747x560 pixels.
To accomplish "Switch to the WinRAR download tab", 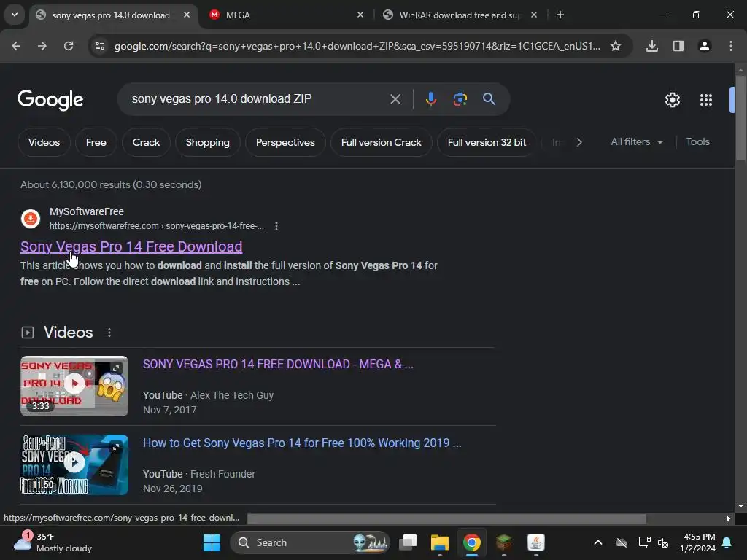I will [x=460, y=15].
